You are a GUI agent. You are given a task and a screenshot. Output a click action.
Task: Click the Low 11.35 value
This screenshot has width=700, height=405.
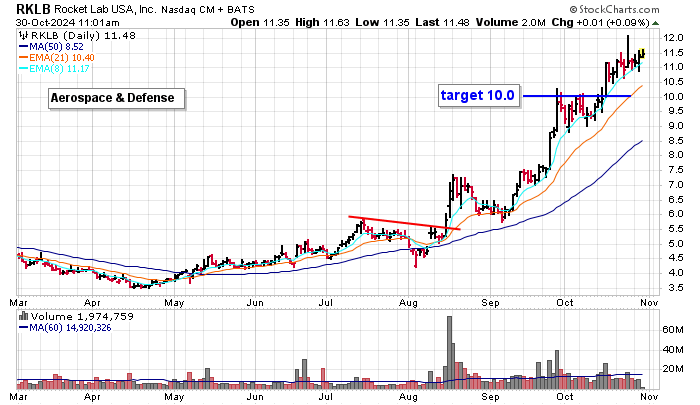point(382,22)
